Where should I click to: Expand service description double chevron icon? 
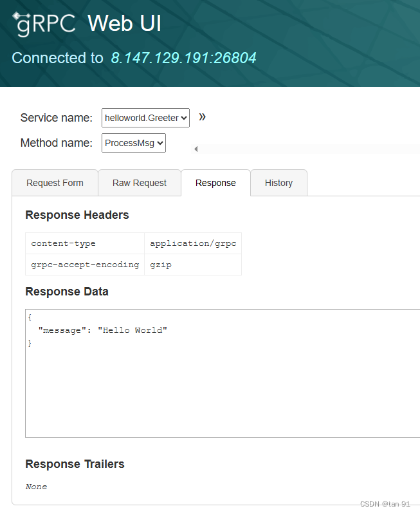(x=203, y=117)
